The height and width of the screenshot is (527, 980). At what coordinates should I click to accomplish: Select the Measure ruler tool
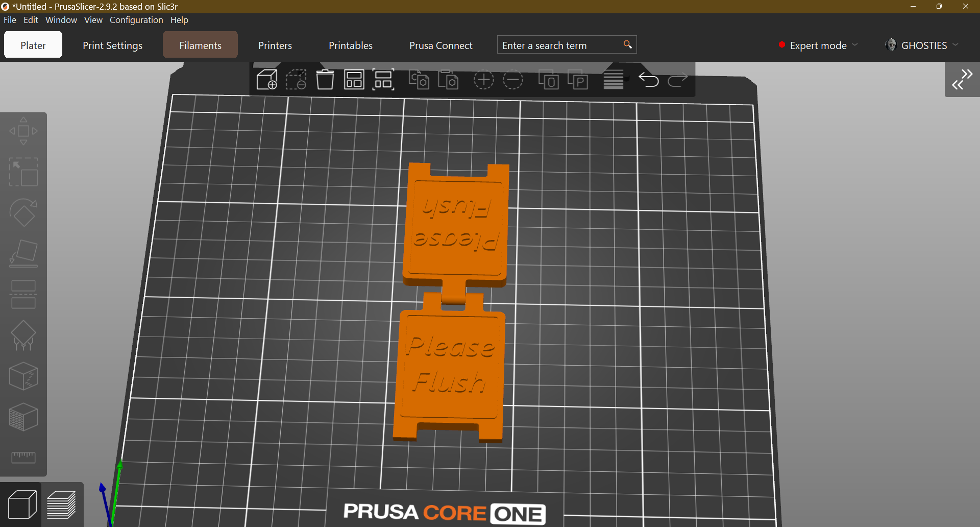coord(23,457)
